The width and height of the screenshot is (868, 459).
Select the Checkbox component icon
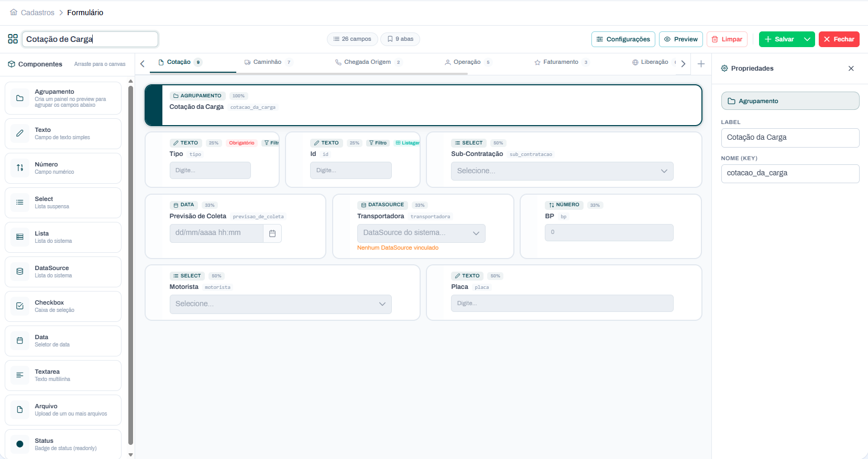[20, 306]
